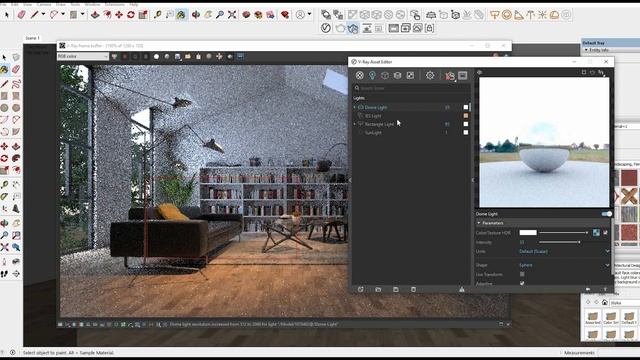
Task: Click the Intensity slider
Action: [559, 242]
